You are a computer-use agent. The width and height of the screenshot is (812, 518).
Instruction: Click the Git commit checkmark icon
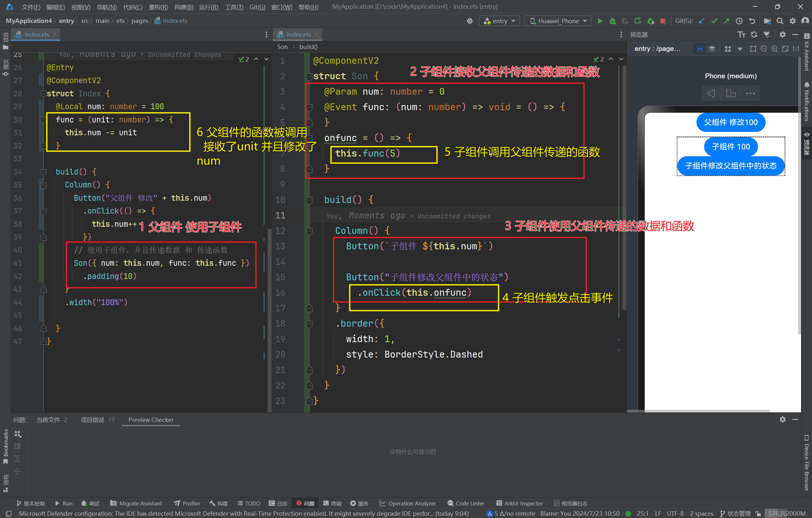pyautogui.click(x=714, y=21)
